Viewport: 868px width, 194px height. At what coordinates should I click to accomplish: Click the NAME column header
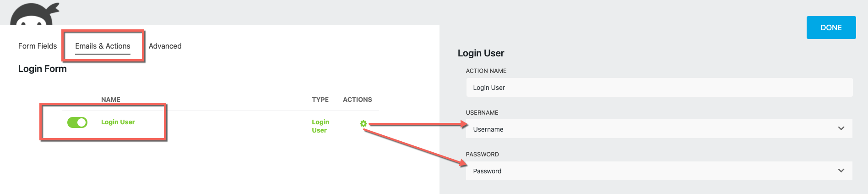111,100
